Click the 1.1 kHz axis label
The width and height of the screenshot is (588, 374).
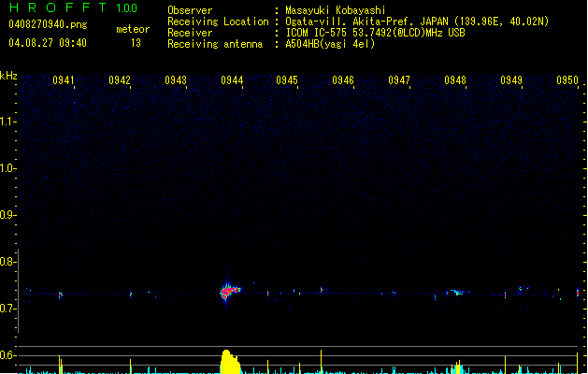[x=7, y=122]
